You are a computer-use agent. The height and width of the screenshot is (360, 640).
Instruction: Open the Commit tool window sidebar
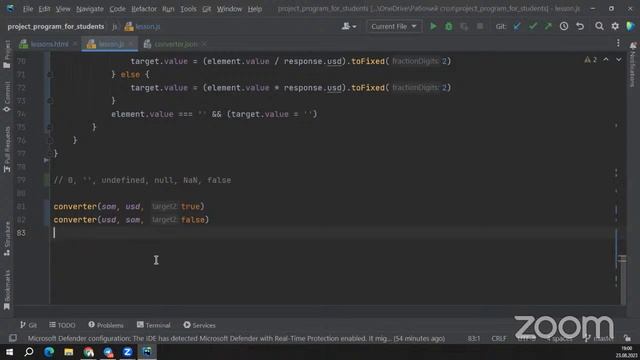tap(7, 97)
